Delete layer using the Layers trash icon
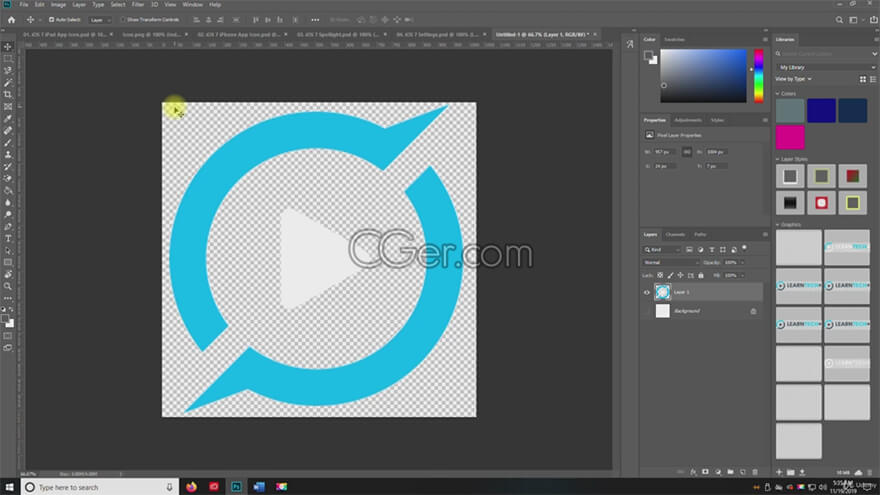 point(755,472)
